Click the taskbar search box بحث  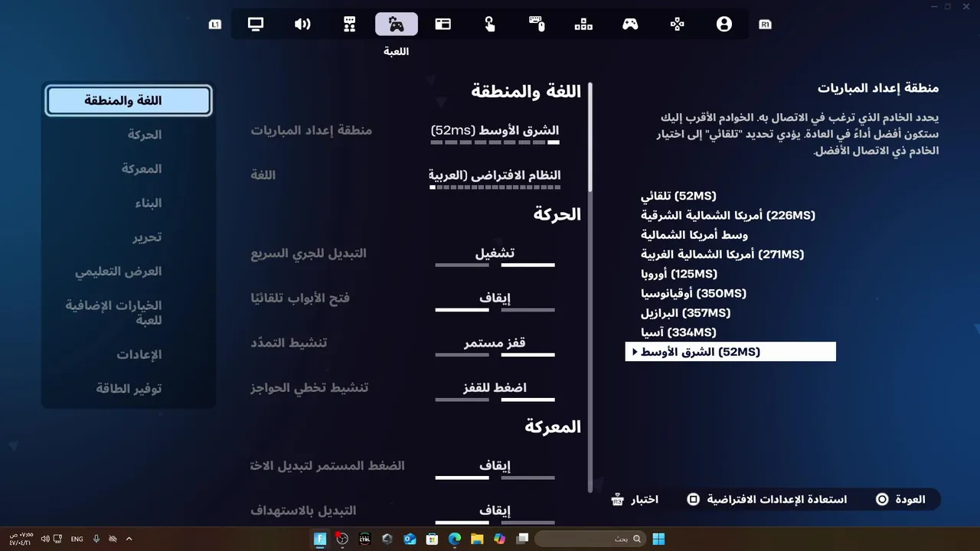(589, 539)
